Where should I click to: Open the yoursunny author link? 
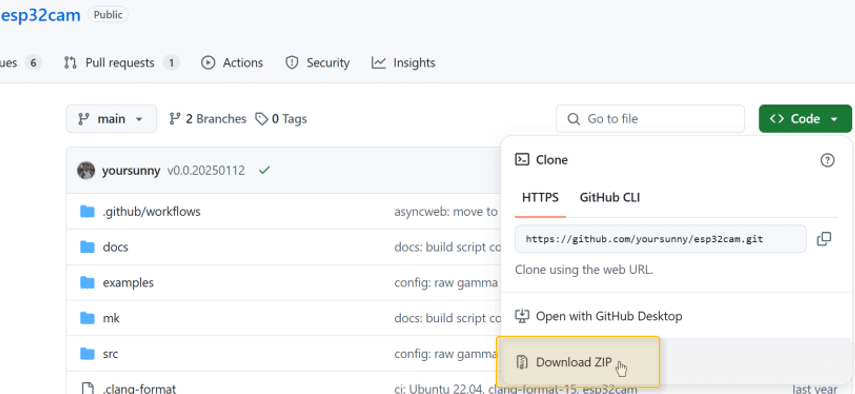(131, 171)
